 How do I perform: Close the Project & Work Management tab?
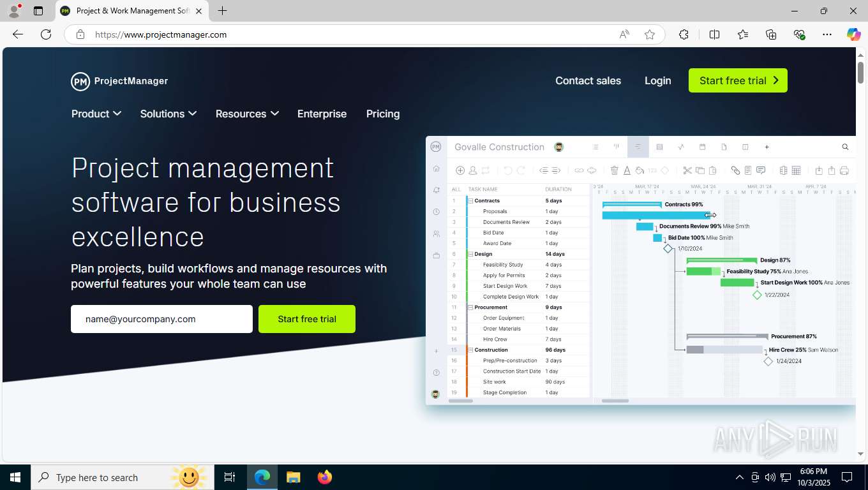coord(198,11)
